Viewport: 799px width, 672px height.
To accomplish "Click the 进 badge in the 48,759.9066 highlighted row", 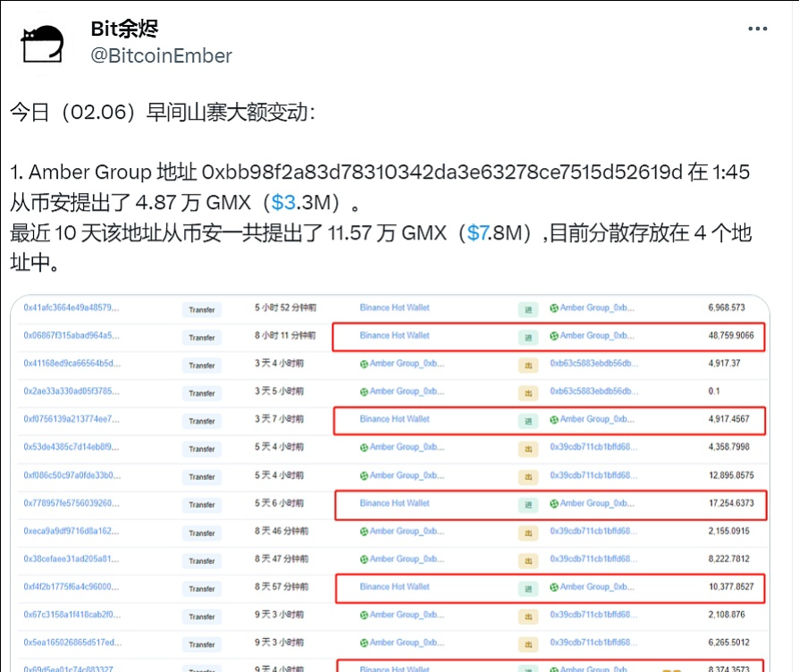I will pos(527,337).
